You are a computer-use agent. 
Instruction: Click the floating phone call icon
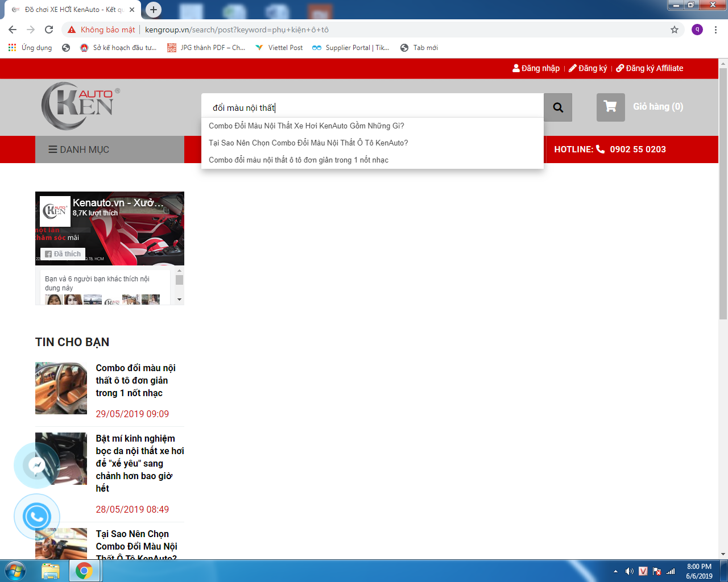[37, 517]
